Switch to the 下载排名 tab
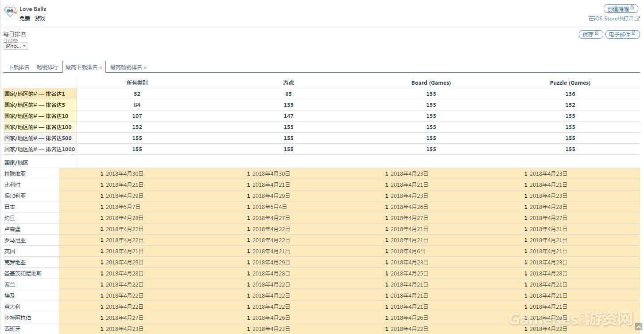 (x=19, y=67)
